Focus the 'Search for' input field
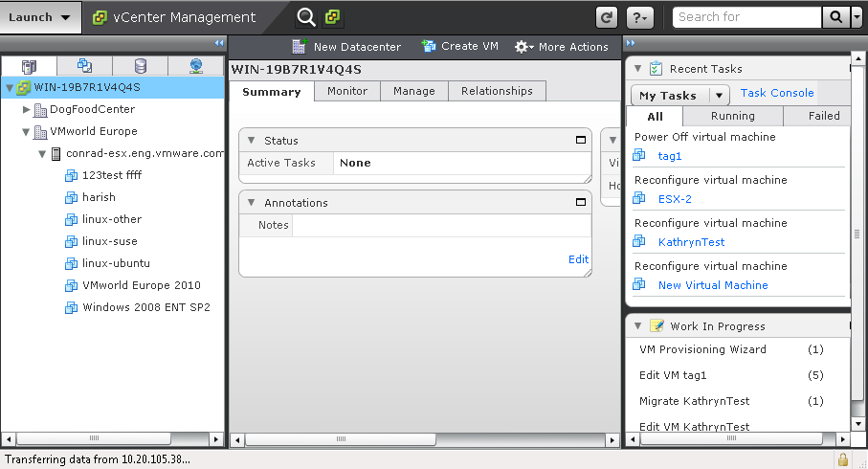The image size is (868, 469). pos(746,17)
